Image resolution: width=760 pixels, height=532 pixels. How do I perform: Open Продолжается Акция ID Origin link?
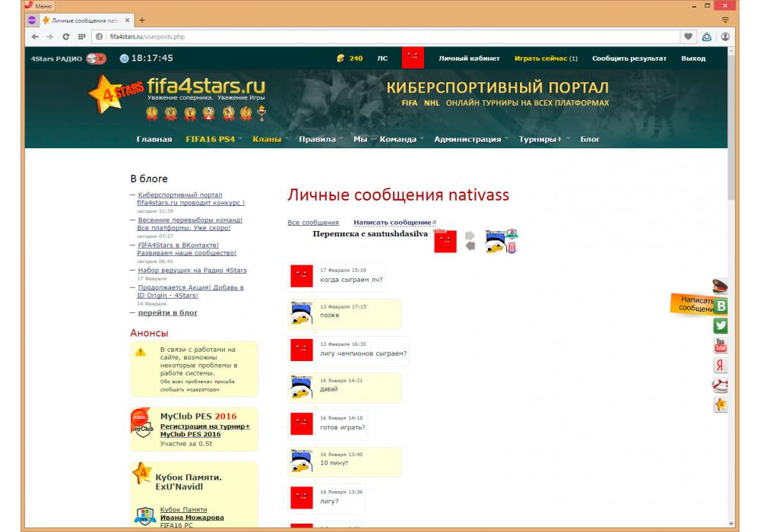click(190, 291)
